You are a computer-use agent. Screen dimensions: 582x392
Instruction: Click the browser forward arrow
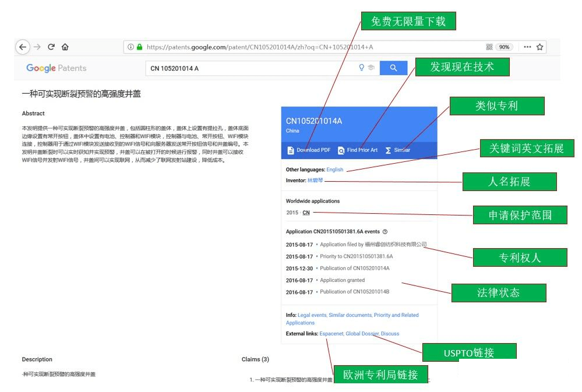click(37, 47)
